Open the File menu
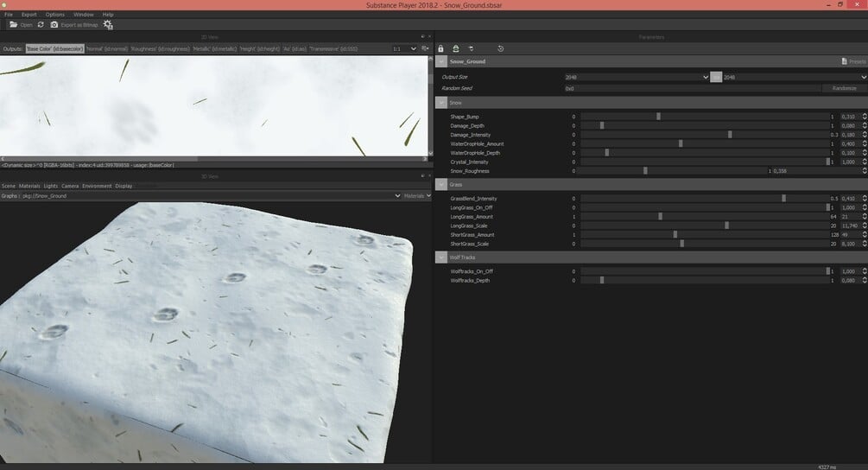 click(9, 15)
